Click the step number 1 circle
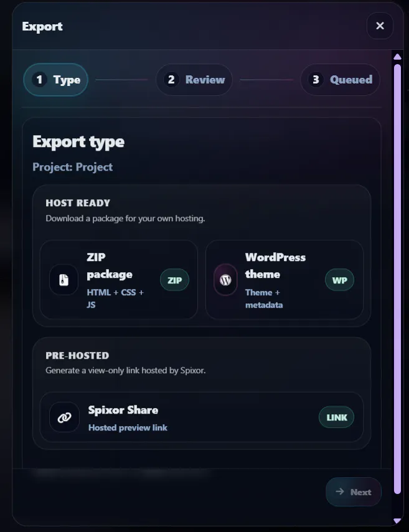This screenshot has height=532, width=409. [x=39, y=80]
